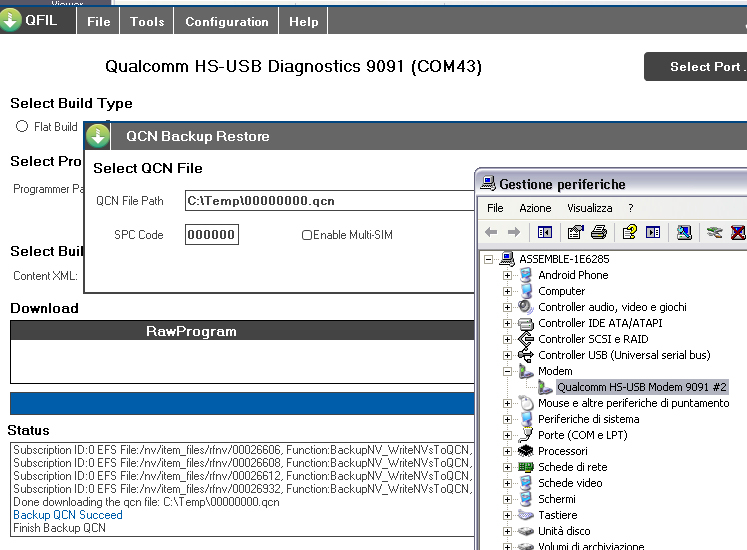Click the QCN File Path input field
747x550 pixels.
pyautogui.click(x=330, y=201)
